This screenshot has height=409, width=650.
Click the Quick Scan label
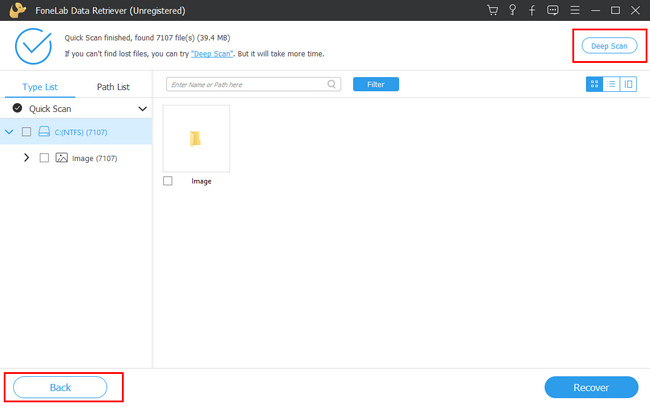pos(50,109)
